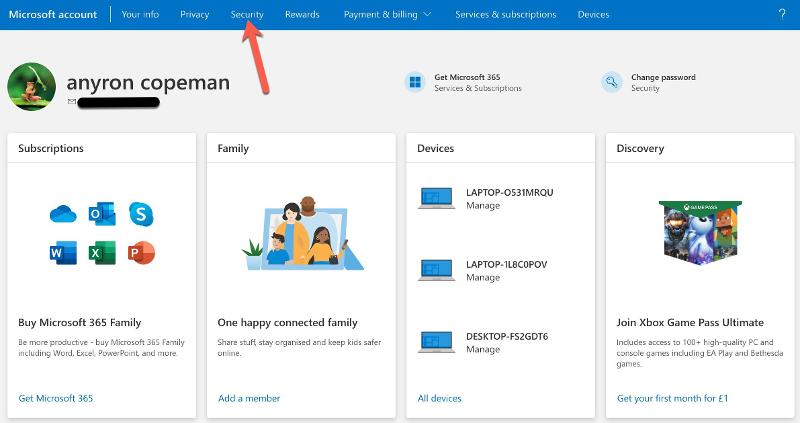Click Manage under DESKTOP-FS2GDT6
The height and width of the screenshot is (423, 800).
[x=483, y=350]
